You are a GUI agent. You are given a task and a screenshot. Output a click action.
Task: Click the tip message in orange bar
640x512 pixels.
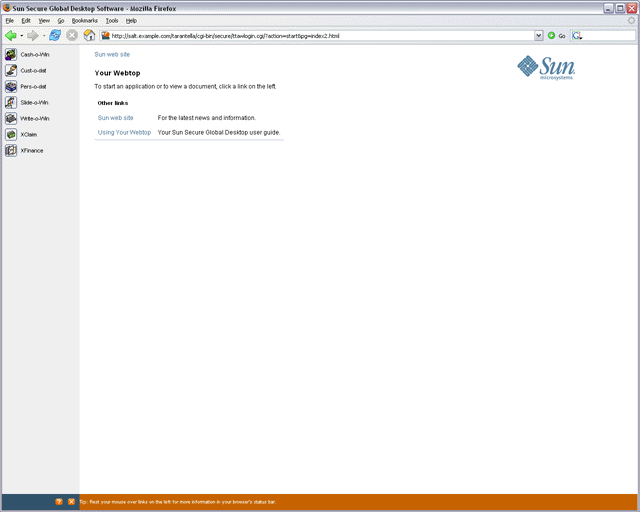pyautogui.click(x=178, y=502)
